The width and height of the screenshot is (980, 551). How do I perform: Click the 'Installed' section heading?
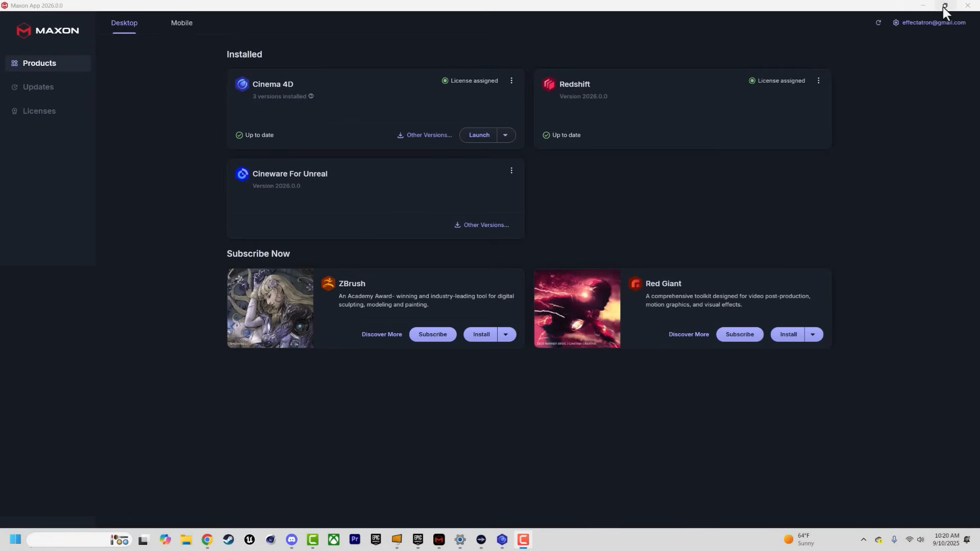[x=244, y=55]
